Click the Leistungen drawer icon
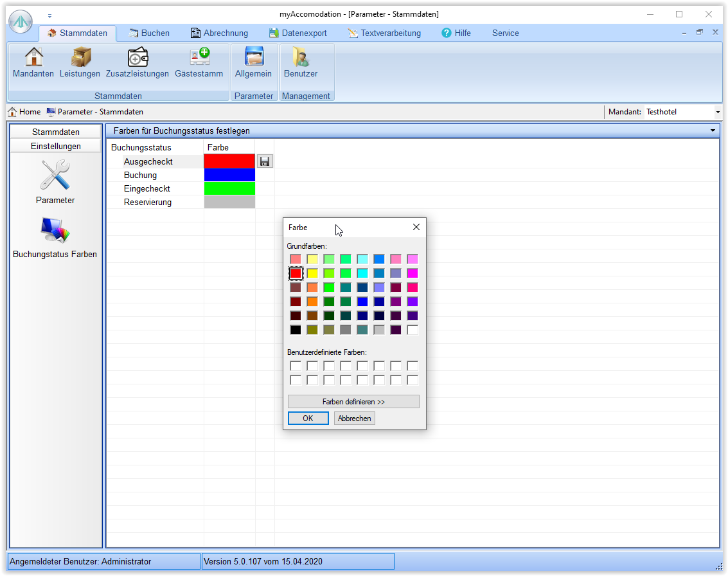This screenshot has height=576, width=728. [80, 57]
